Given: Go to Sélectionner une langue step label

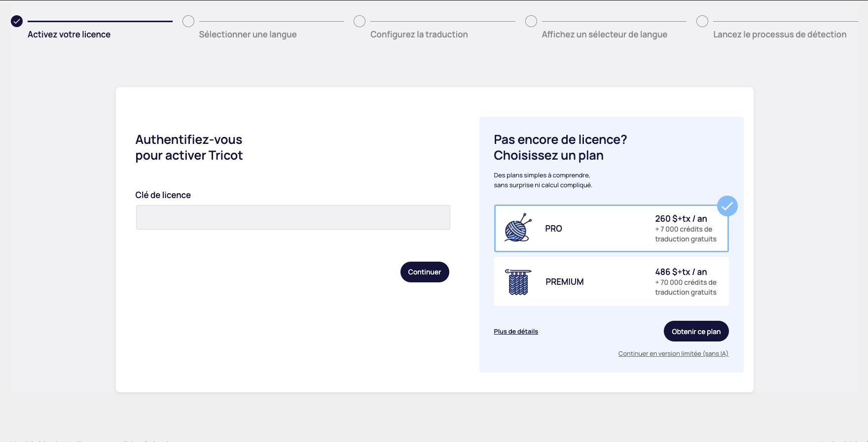Looking at the screenshot, I should (x=248, y=34).
